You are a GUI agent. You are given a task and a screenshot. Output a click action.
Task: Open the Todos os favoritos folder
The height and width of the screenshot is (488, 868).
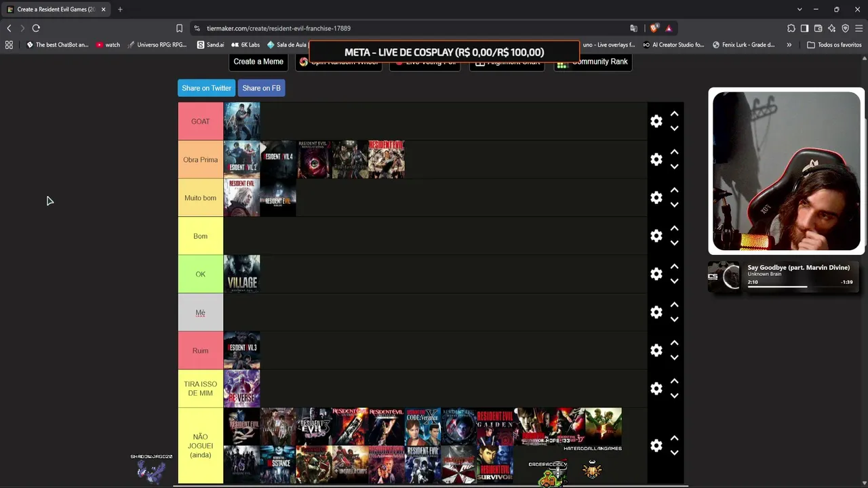[x=834, y=45]
